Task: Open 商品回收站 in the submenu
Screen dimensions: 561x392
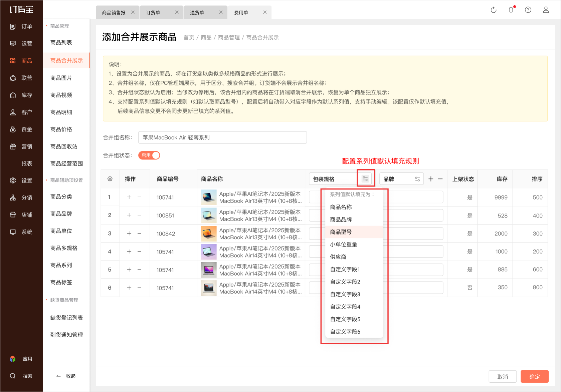Action: pyautogui.click(x=64, y=146)
